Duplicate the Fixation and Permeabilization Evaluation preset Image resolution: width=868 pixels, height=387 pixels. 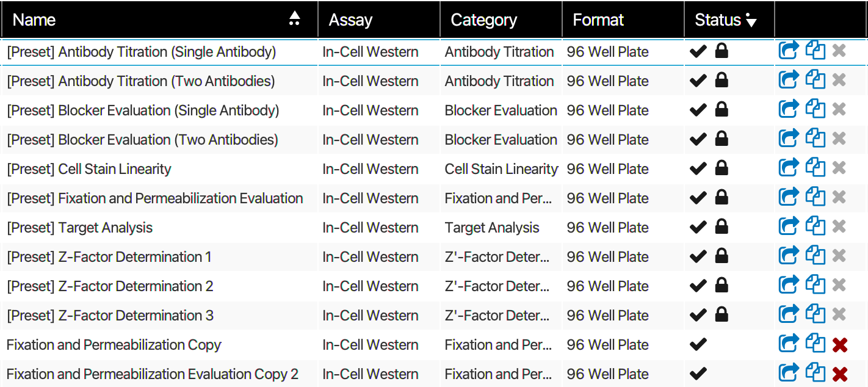(x=816, y=197)
